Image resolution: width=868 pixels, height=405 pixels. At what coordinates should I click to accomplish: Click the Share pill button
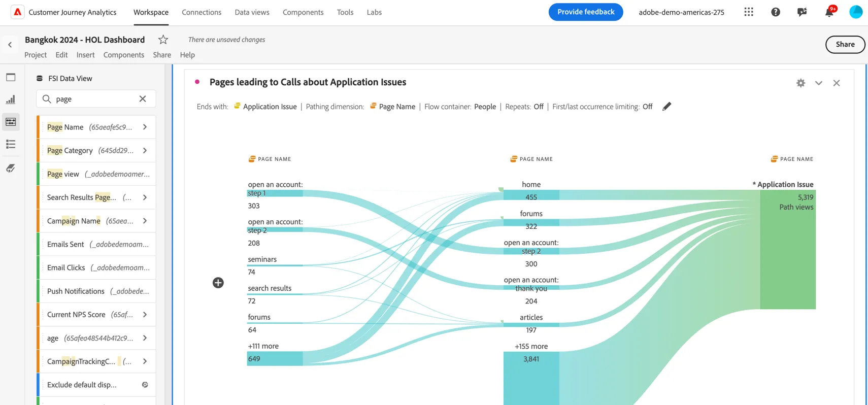click(x=845, y=44)
